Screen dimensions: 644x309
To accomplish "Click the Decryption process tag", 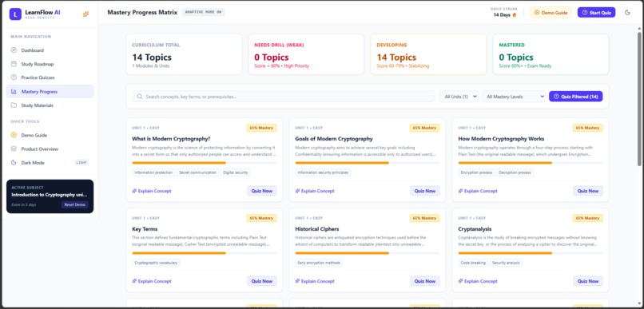I will tap(515, 172).
